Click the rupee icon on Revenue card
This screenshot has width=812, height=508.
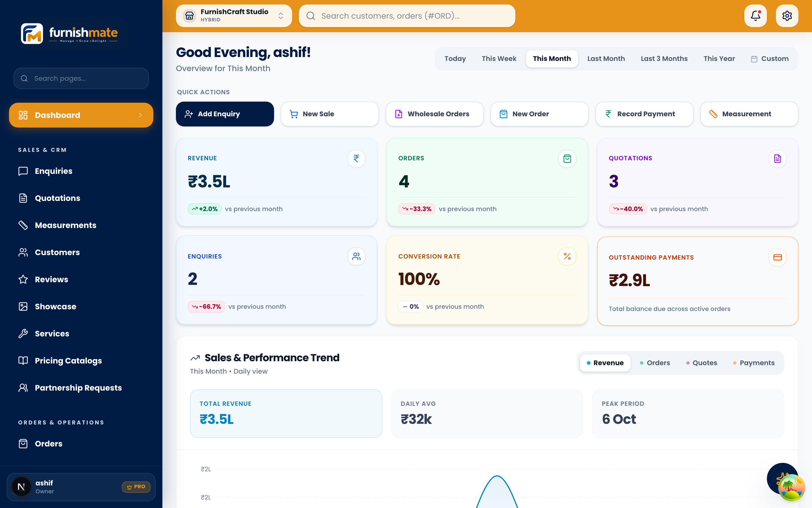pyautogui.click(x=356, y=158)
